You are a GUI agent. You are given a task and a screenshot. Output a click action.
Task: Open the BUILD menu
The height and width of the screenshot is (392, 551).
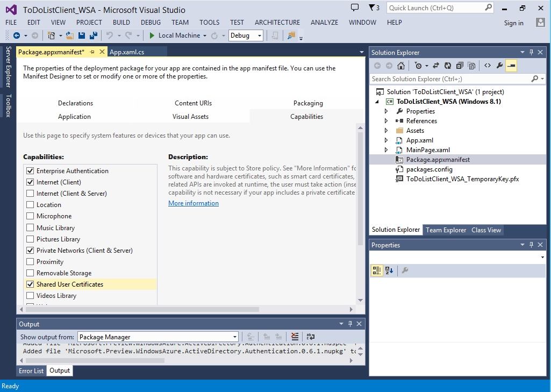point(121,23)
